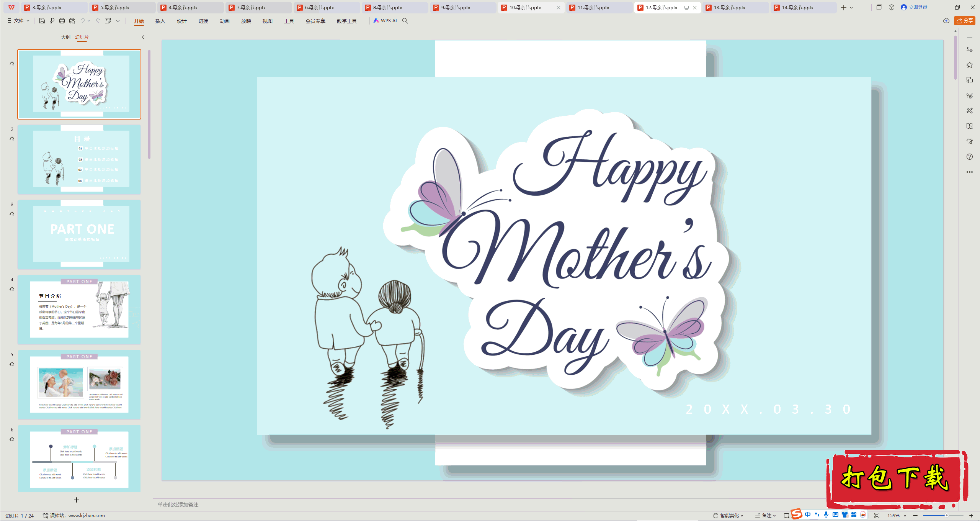Click the Sogou soft keyboard icon

835,514
